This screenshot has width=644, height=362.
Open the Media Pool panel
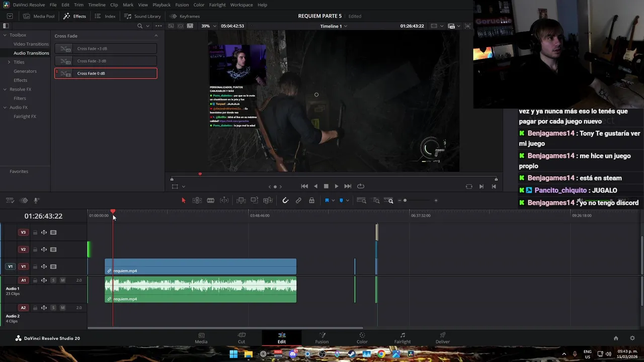click(39, 16)
